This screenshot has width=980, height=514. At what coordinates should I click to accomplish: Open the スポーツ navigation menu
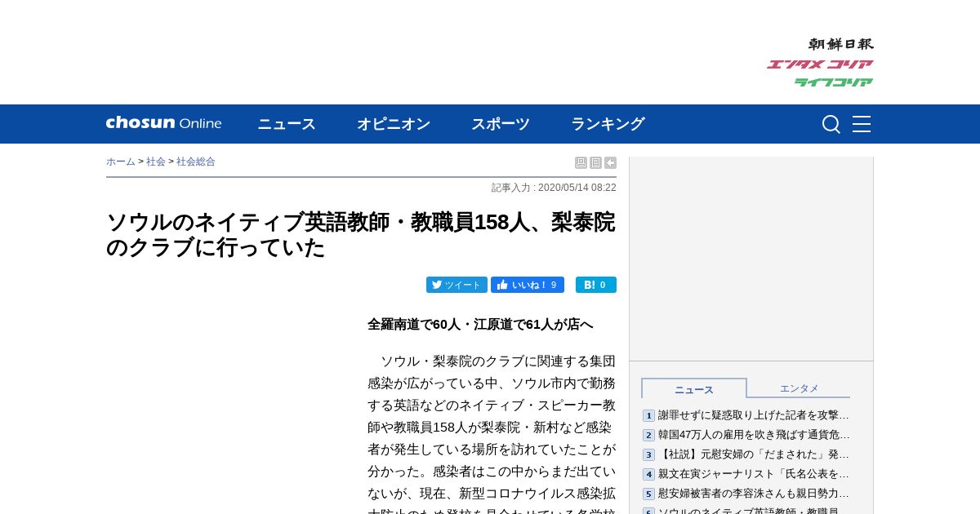pos(501,124)
